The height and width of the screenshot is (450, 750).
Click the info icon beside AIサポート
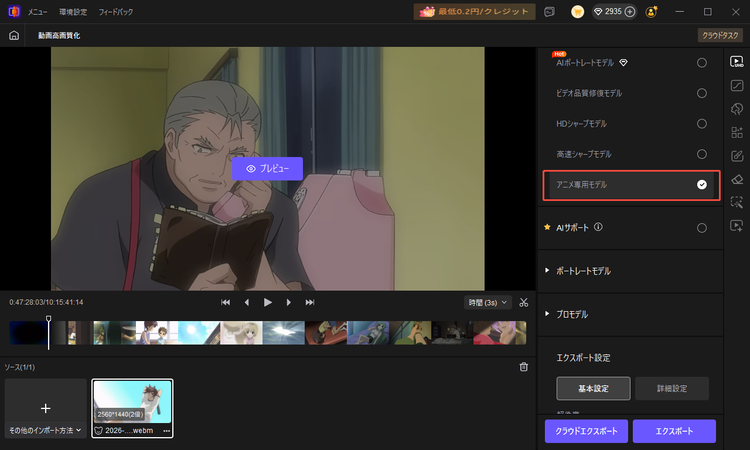(598, 227)
